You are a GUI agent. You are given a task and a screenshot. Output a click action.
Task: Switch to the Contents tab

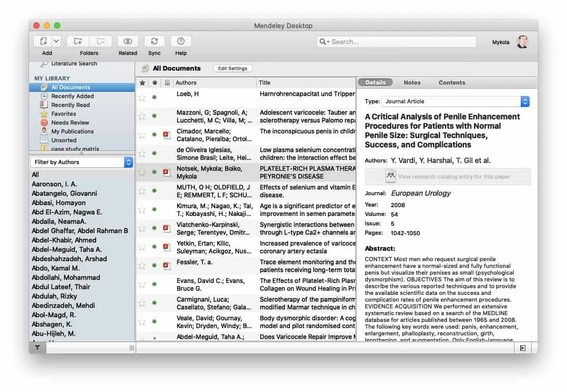tap(452, 83)
